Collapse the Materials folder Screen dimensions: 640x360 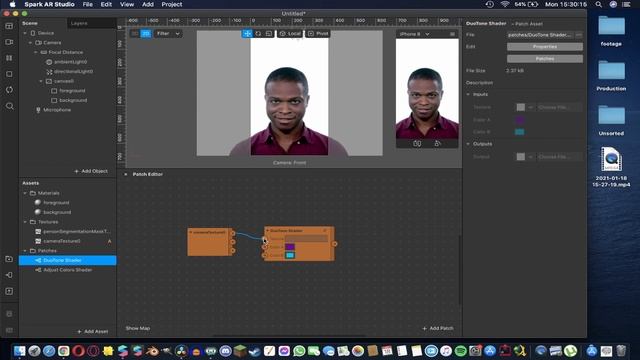(25, 193)
